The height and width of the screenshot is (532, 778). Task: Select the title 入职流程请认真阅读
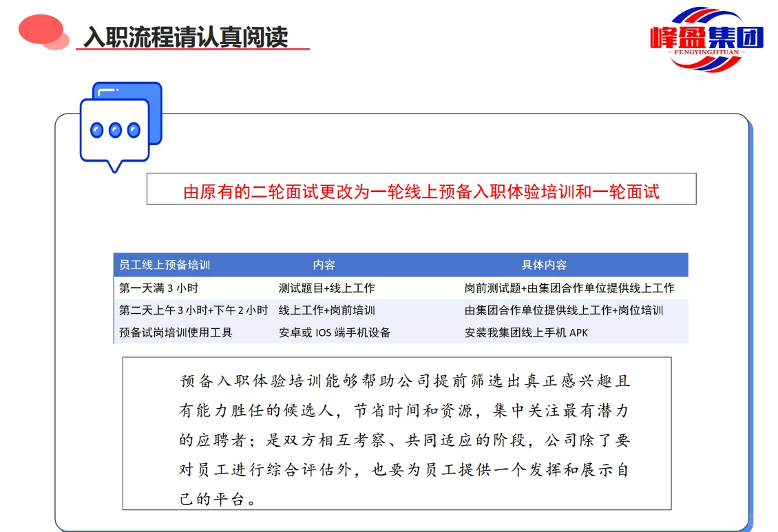click(186, 37)
